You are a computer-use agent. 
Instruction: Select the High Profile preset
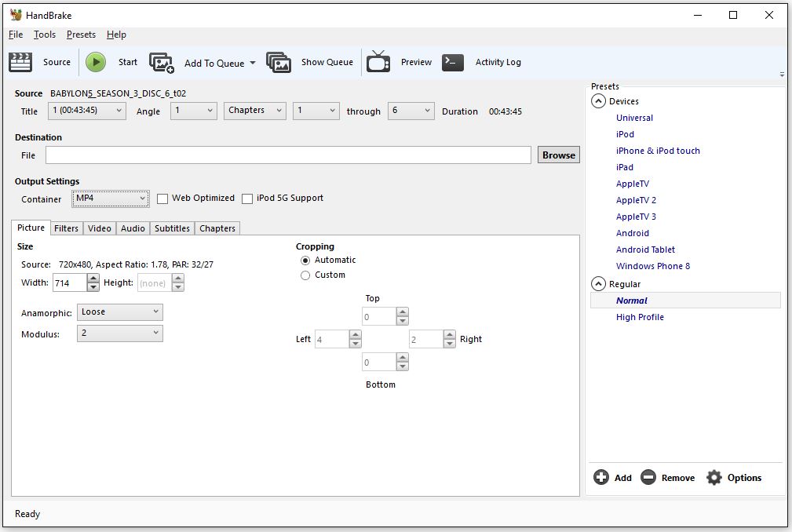tap(640, 317)
